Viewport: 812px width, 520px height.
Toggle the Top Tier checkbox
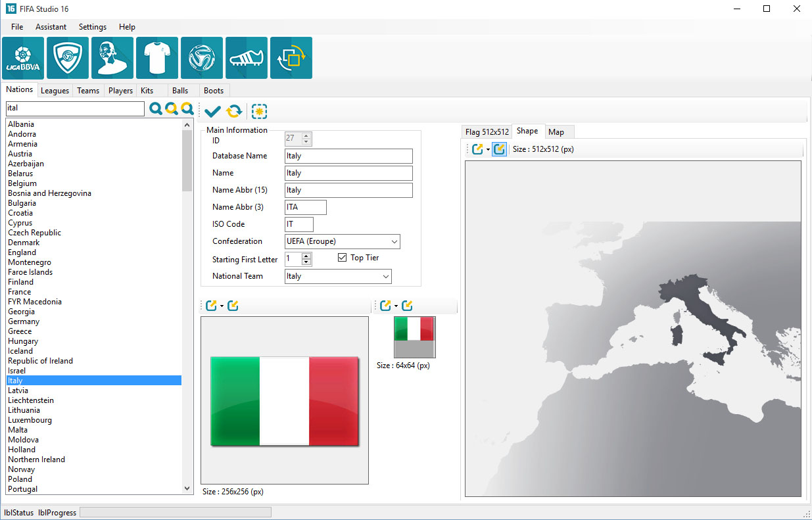(x=342, y=258)
